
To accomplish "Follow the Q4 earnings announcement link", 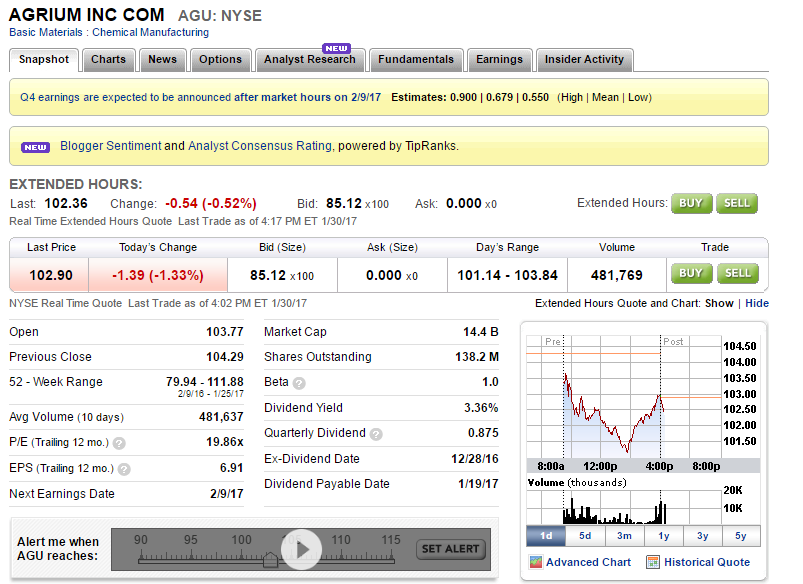I will pyautogui.click(x=200, y=97).
